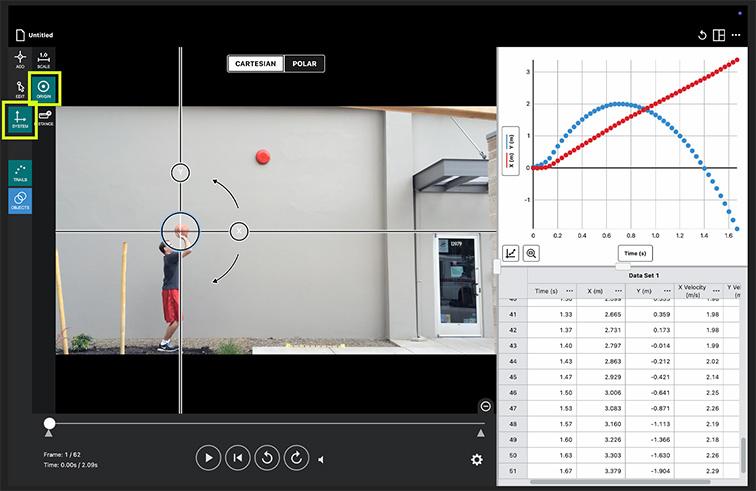756x491 pixels.
Task: Click the table's horizontal scrollbar
Action: click(x=620, y=481)
